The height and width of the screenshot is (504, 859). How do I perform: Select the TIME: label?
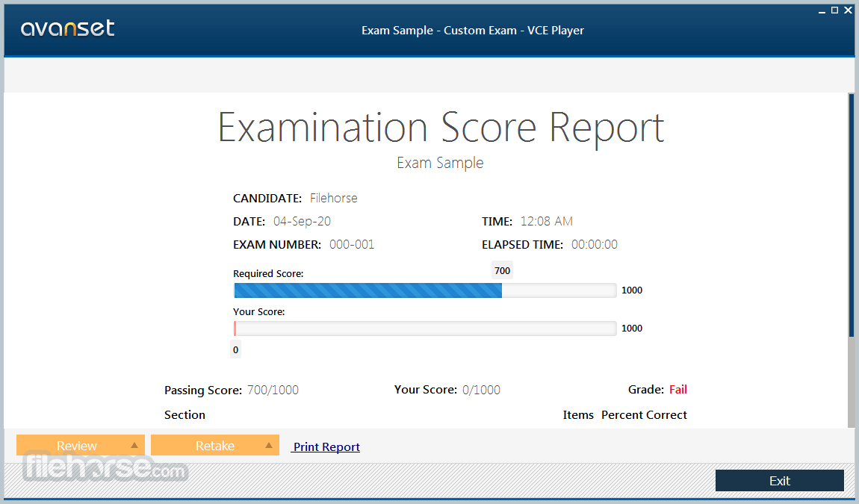tap(497, 221)
